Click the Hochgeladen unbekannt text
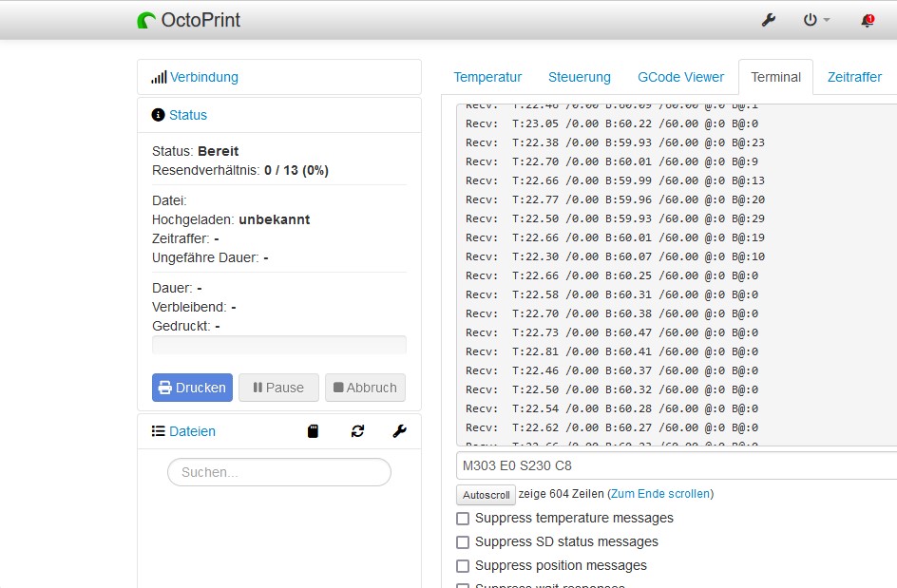The width and height of the screenshot is (897, 588). click(x=231, y=219)
